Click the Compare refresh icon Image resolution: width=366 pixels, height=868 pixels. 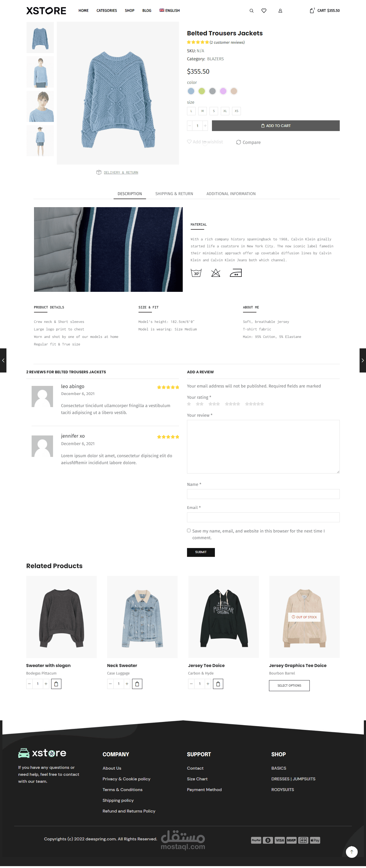[239, 142]
